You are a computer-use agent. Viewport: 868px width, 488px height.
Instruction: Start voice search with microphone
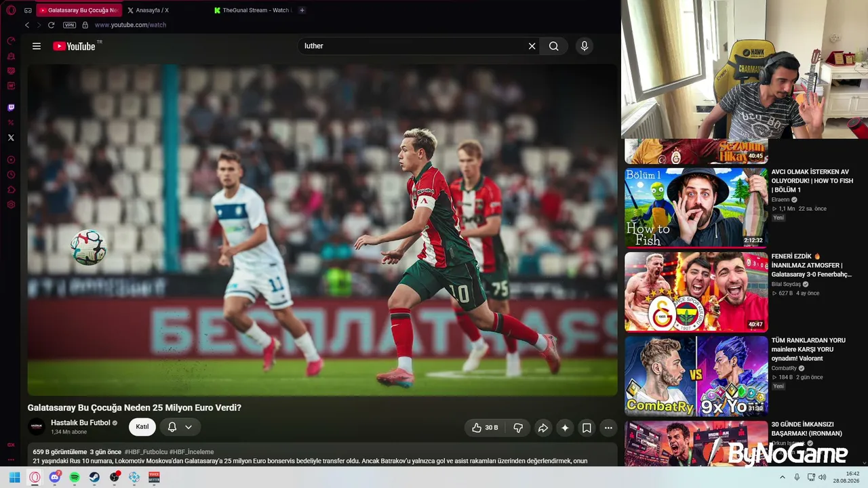click(585, 46)
